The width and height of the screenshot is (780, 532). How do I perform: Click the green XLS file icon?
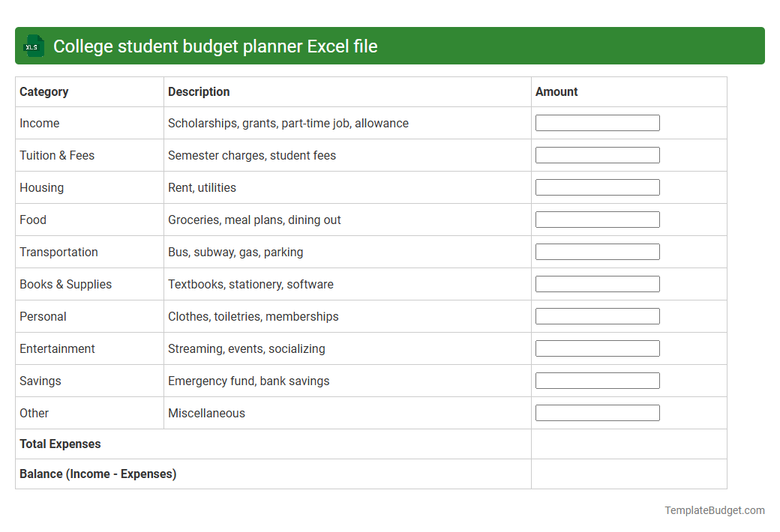(x=33, y=46)
